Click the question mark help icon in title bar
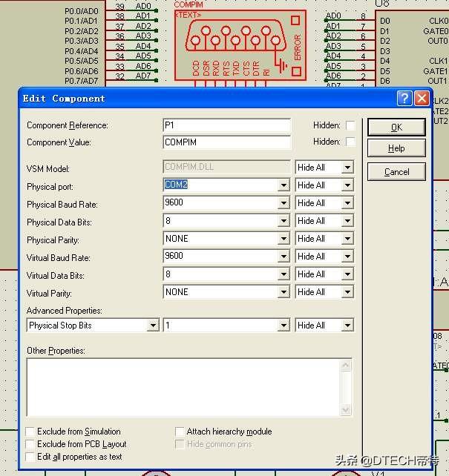 [404, 99]
